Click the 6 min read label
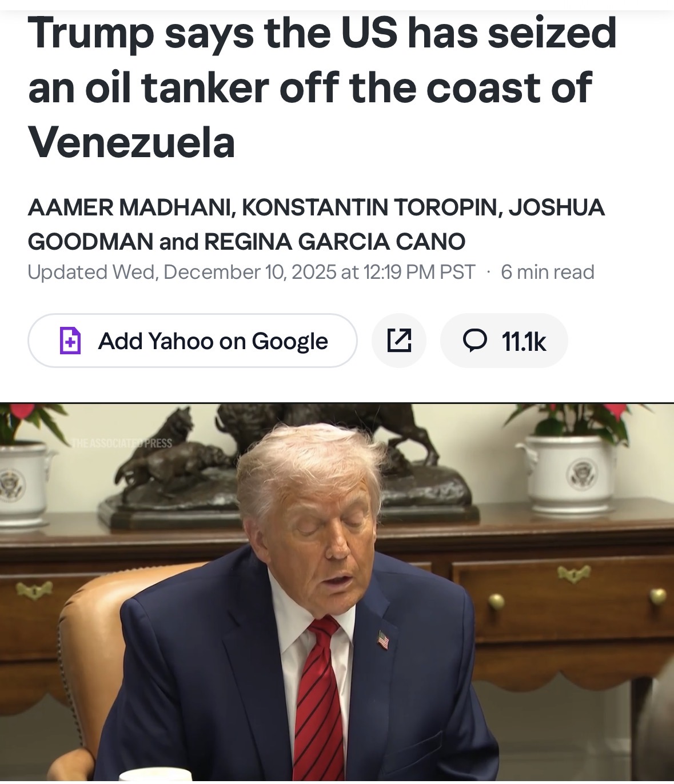 (x=548, y=272)
